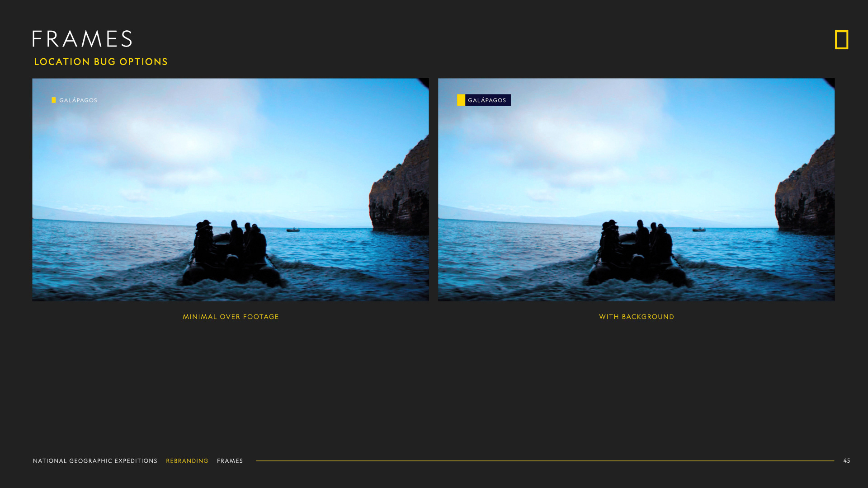Click the LOCATION BUG OPTIONS subtitle
The width and height of the screenshot is (868, 488).
[101, 62]
